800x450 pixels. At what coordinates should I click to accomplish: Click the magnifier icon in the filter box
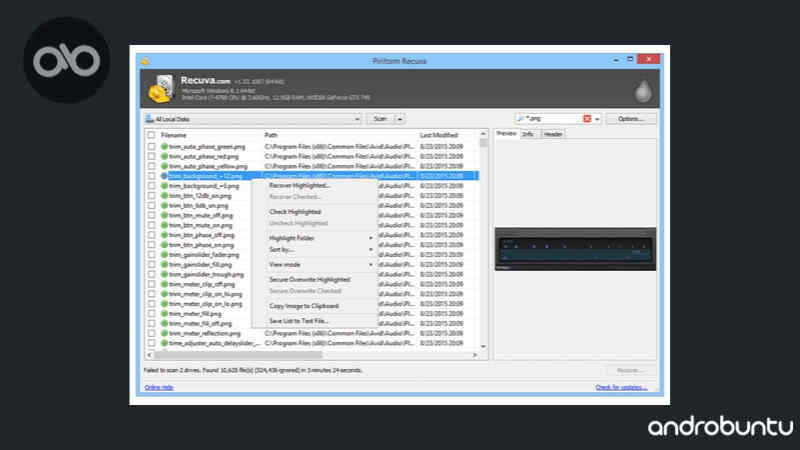tap(521, 118)
